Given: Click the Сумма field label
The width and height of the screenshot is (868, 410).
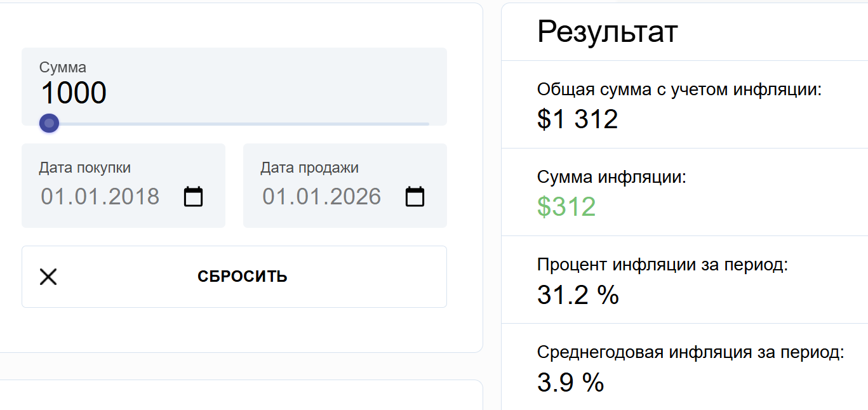Looking at the screenshot, I should (63, 67).
